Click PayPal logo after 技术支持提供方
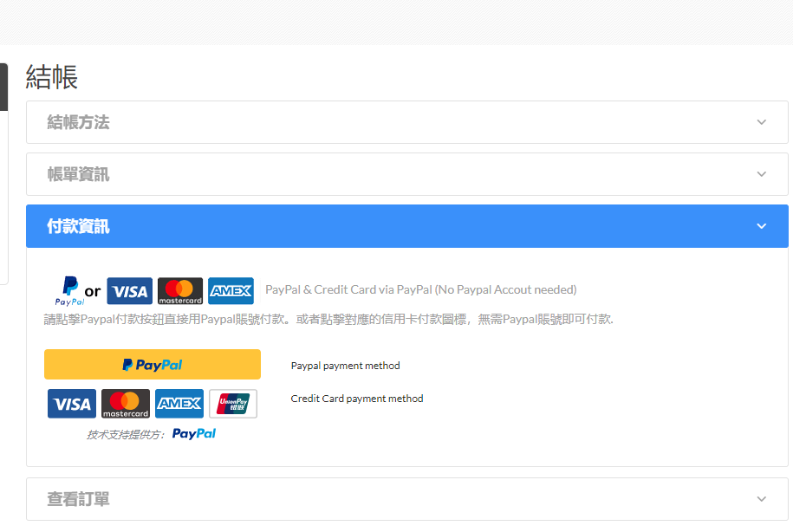Image resolution: width=793 pixels, height=532 pixels. pos(193,434)
